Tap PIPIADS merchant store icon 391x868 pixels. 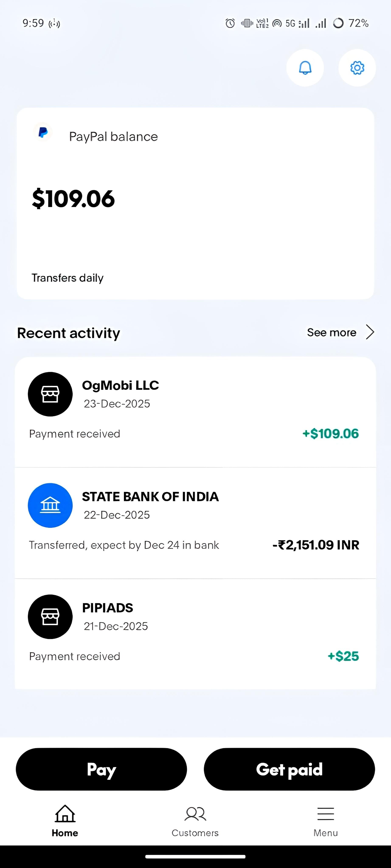click(x=50, y=616)
